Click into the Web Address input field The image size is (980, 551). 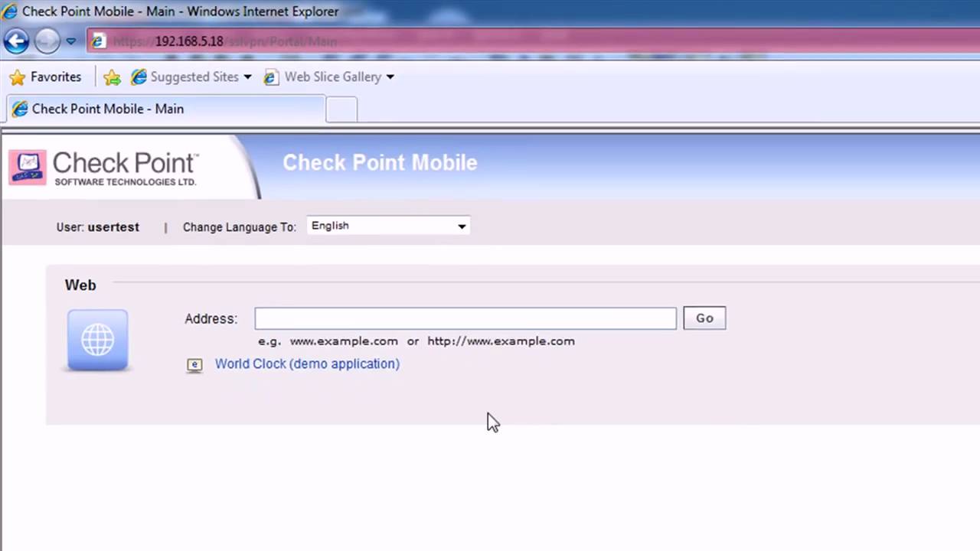465,318
